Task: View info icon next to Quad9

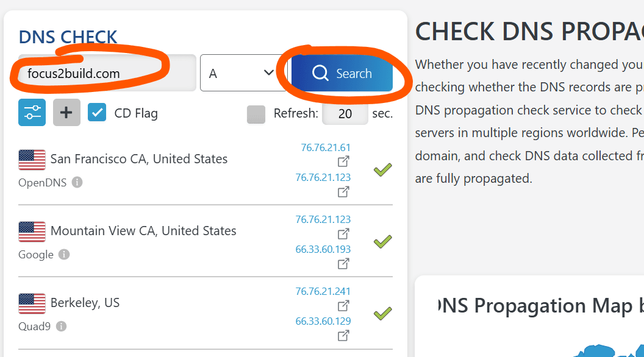Action: point(61,327)
